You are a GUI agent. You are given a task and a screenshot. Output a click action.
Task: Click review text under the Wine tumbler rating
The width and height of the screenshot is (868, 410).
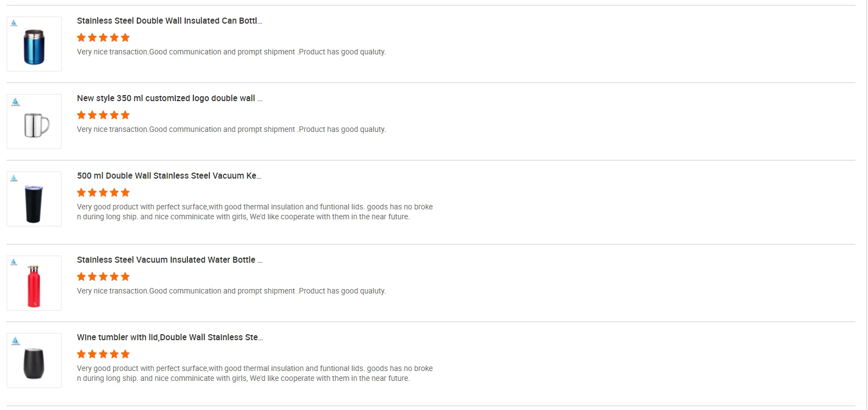pos(254,373)
